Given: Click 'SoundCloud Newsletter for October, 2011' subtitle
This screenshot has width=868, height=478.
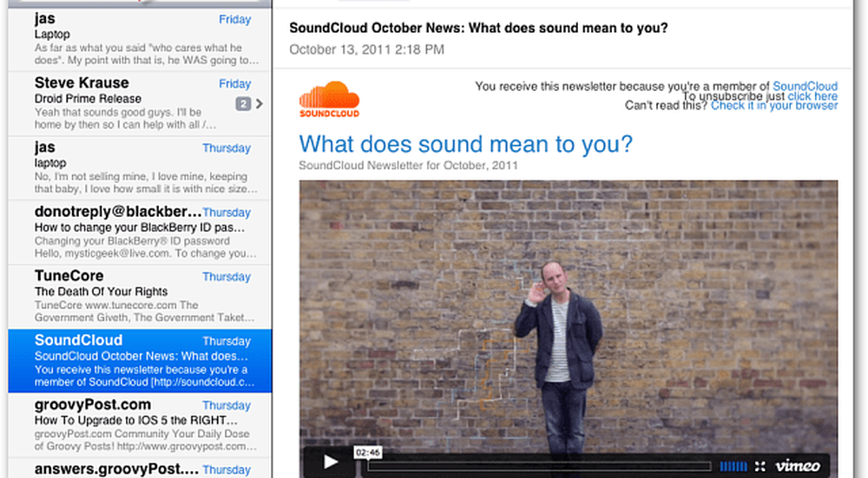Looking at the screenshot, I should 408,166.
